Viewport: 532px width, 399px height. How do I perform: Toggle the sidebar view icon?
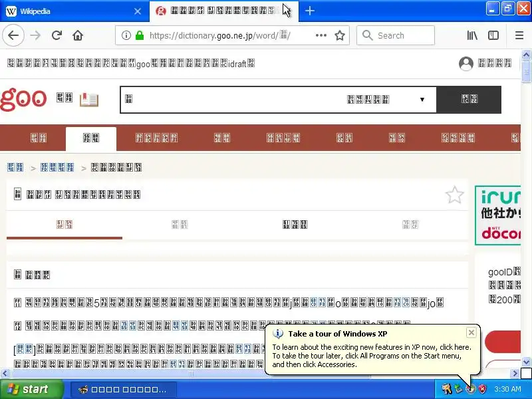(x=493, y=35)
